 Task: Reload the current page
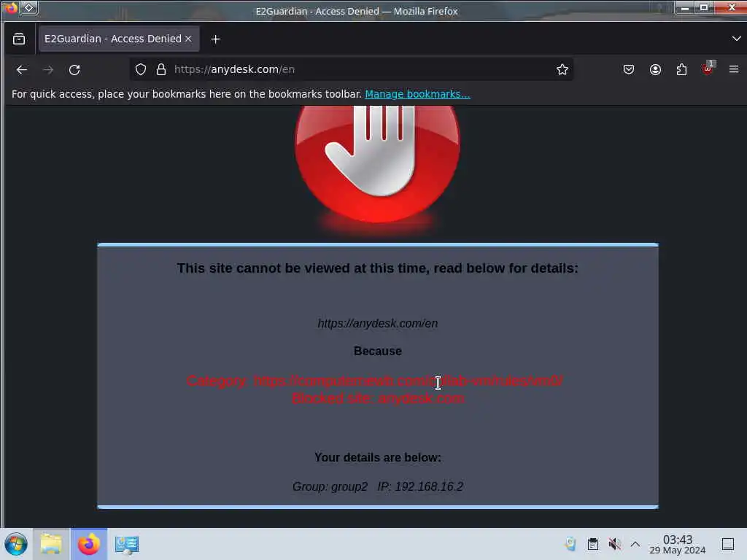(x=74, y=70)
